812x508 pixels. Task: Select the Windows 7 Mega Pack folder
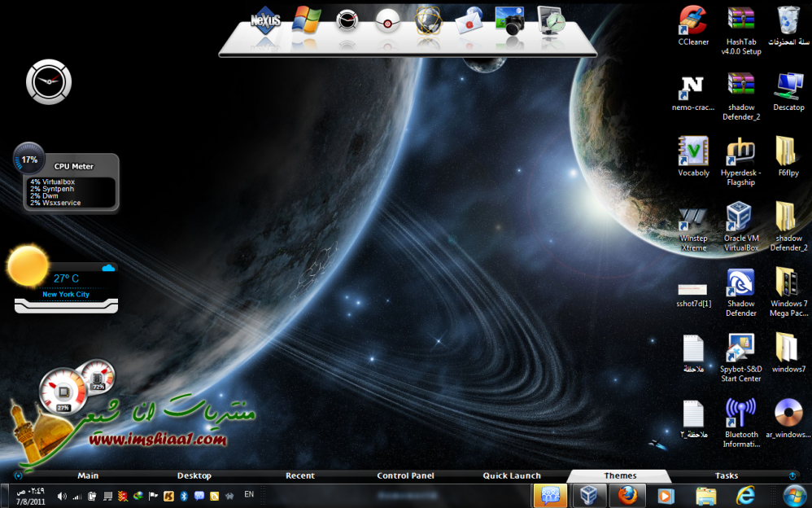(788, 291)
